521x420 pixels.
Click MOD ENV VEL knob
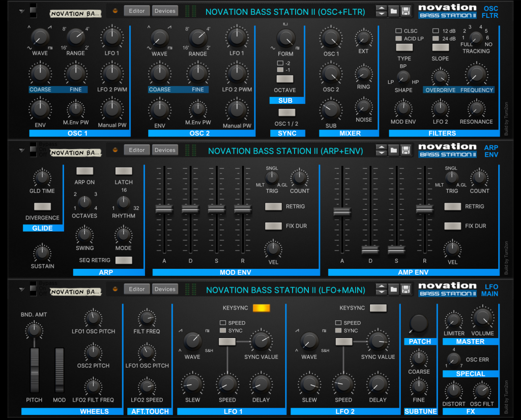pos(273,248)
